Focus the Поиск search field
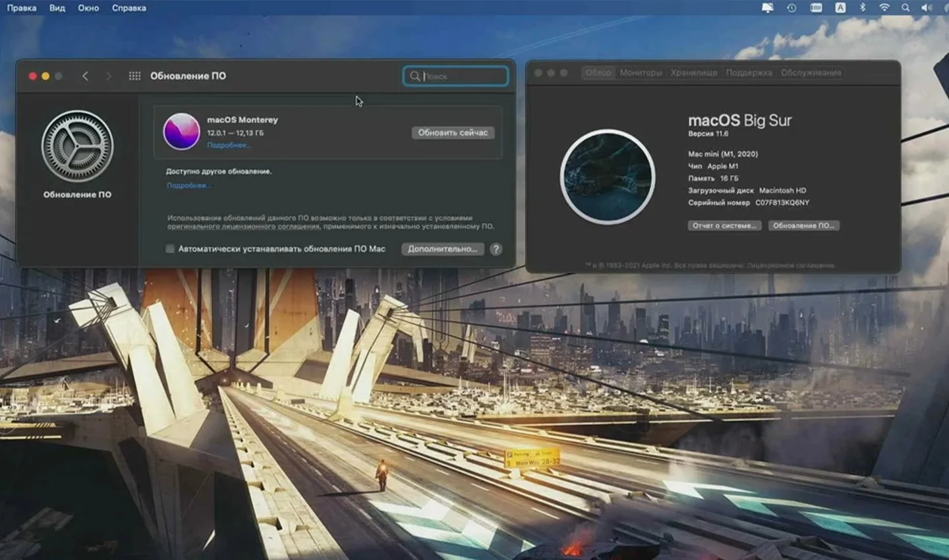The width and height of the screenshot is (949, 560). 455,76
